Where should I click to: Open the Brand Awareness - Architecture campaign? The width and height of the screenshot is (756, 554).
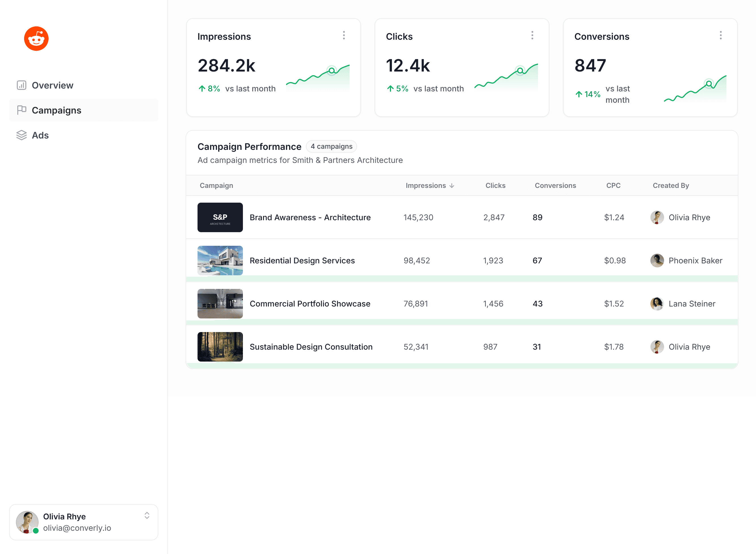click(310, 217)
